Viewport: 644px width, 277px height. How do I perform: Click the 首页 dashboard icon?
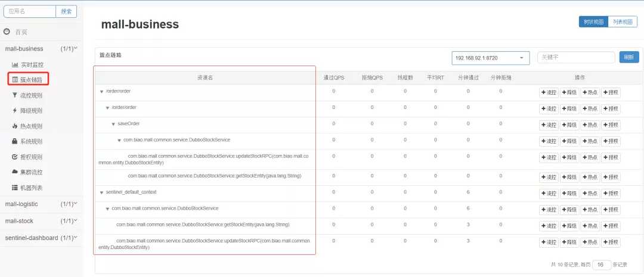pyautogui.click(x=7, y=32)
